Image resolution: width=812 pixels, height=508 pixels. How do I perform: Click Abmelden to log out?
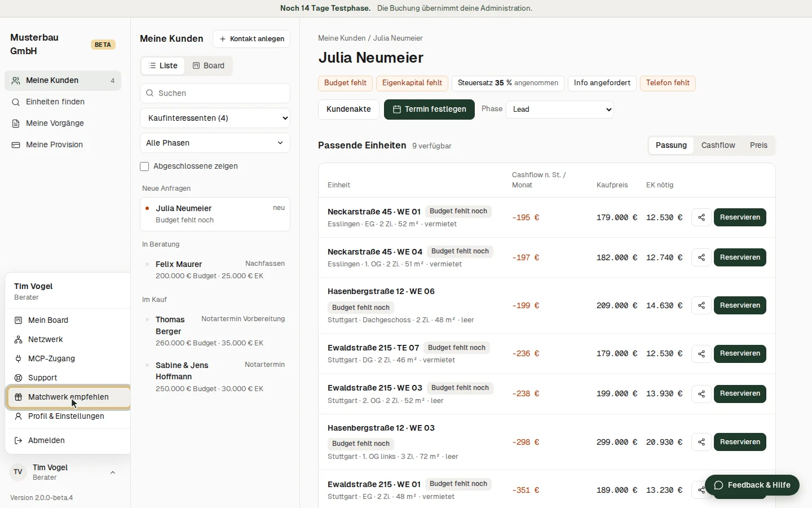click(68, 440)
